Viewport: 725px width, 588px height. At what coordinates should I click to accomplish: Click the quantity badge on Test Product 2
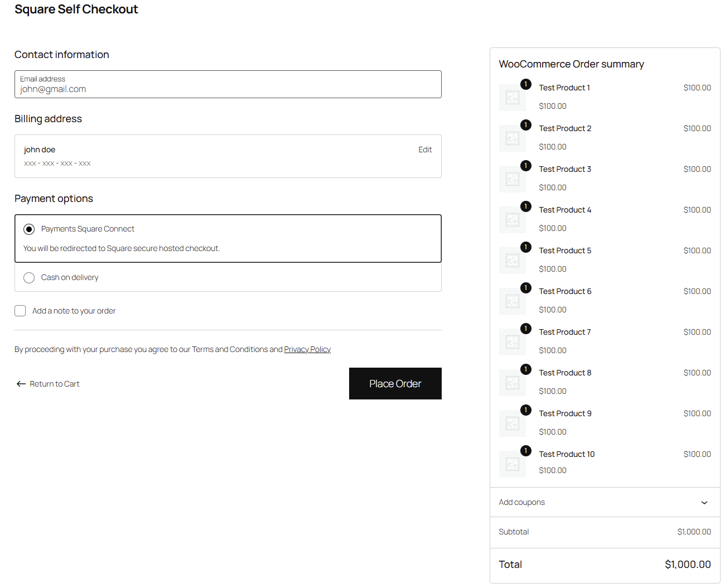[525, 125]
